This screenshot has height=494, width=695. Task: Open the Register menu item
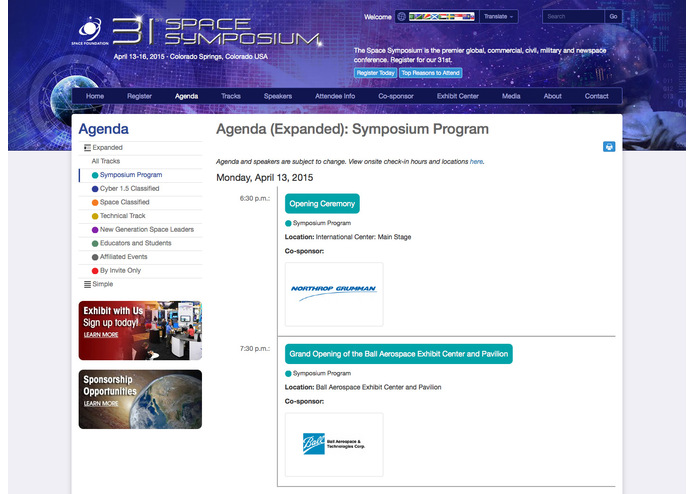click(139, 96)
